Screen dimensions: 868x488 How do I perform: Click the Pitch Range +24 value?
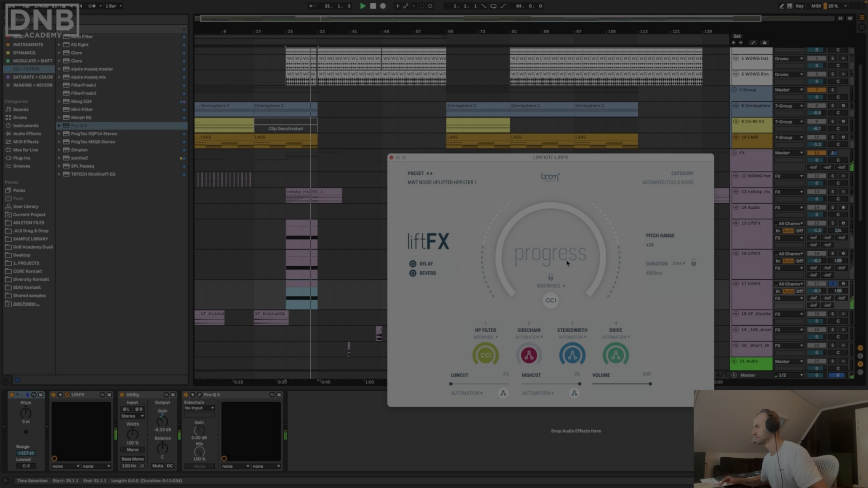pos(650,245)
